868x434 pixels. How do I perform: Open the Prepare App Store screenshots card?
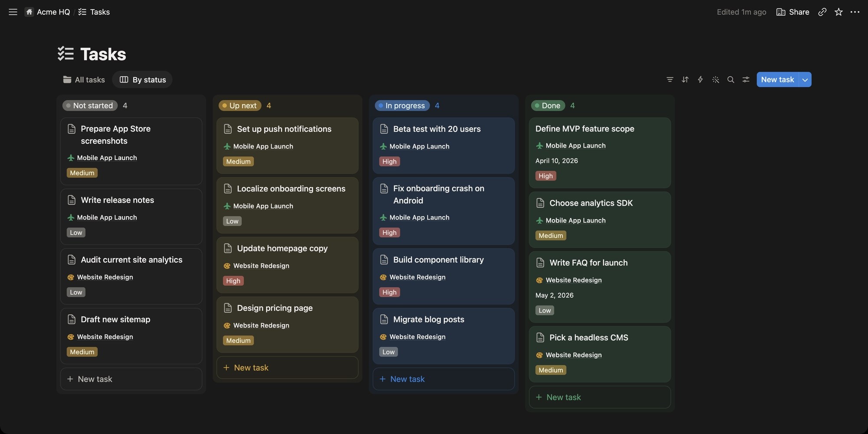131,151
